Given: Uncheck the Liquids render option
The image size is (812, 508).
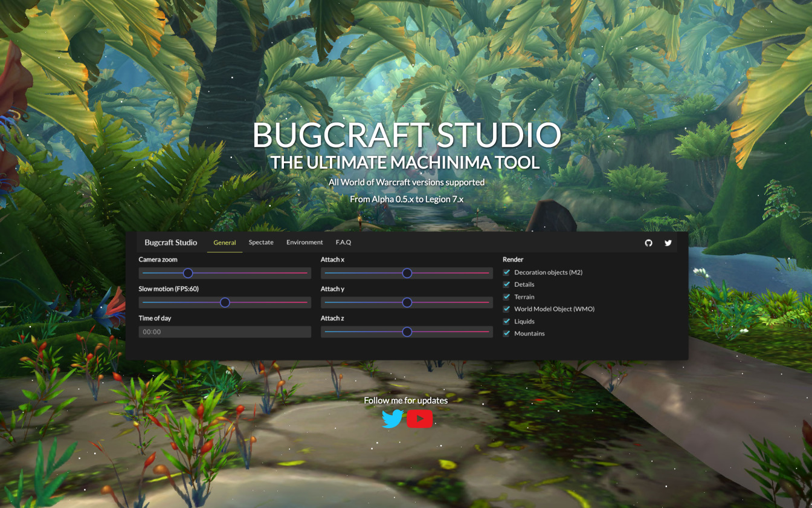Looking at the screenshot, I should [506, 321].
